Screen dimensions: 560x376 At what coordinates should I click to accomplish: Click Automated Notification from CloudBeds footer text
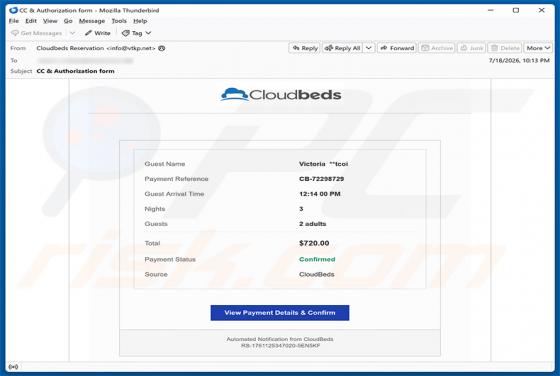coord(280,339)
